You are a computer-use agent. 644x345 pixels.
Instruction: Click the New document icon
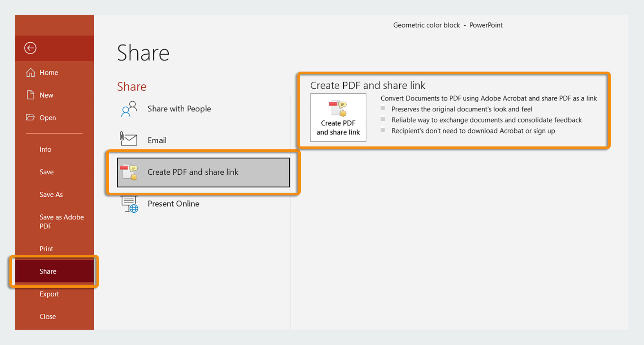(x=30, y=95)
